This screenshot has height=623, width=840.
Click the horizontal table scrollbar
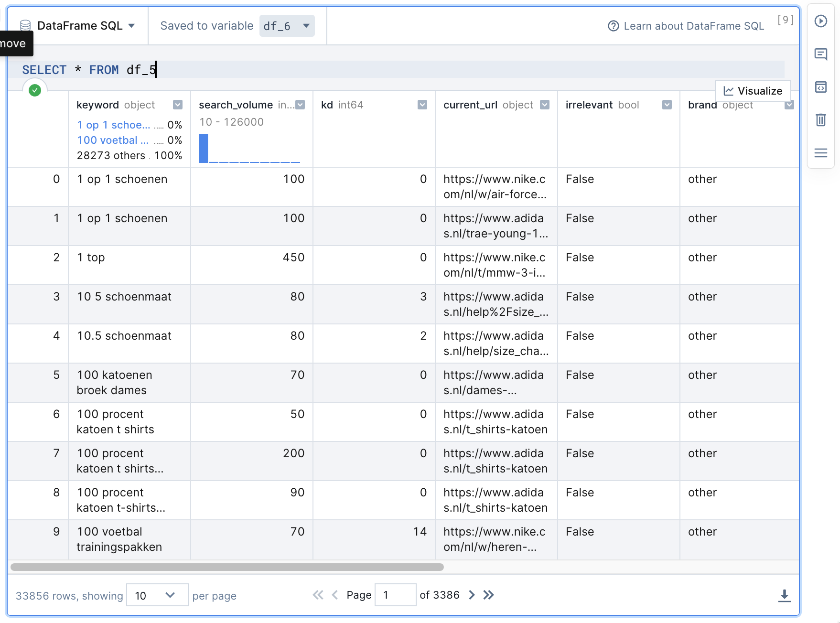point(227,567)
